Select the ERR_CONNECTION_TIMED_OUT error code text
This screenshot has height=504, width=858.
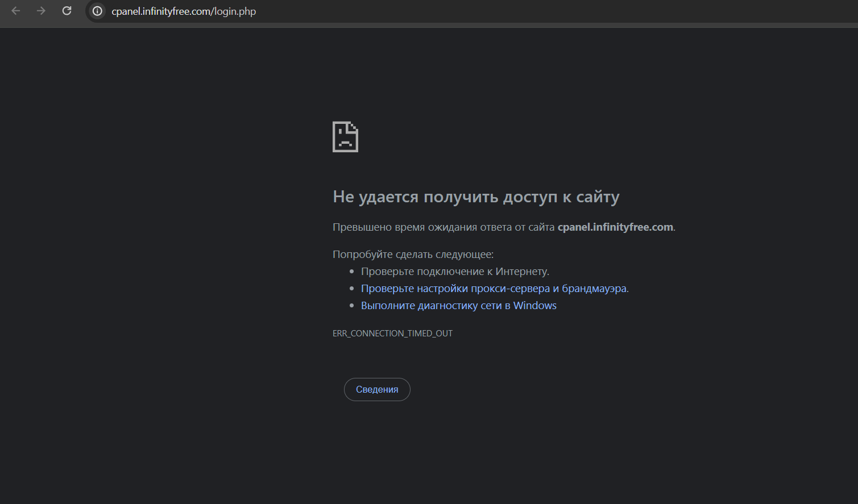point(392,334)
